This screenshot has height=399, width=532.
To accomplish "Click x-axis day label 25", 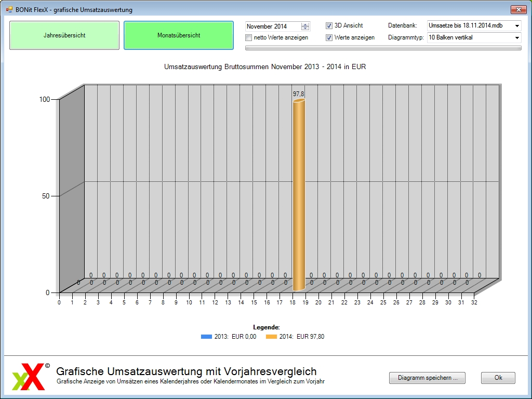I will (x=383, y=302).
